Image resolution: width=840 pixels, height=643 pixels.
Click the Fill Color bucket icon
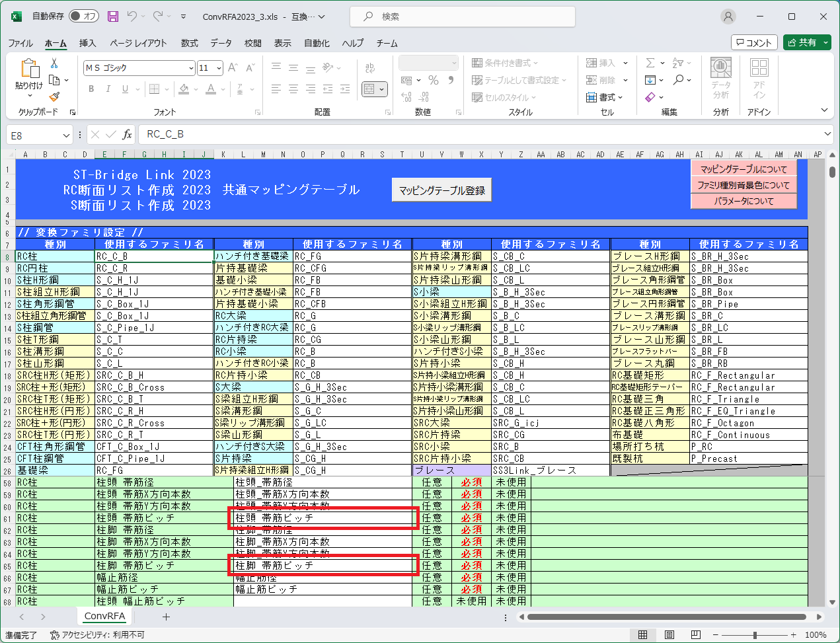click(x=184, y=89)
